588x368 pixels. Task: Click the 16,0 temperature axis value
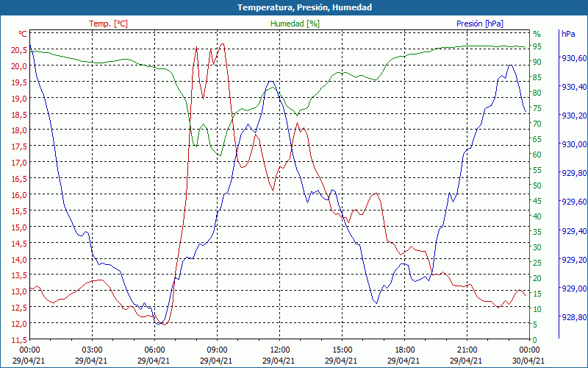19,195
